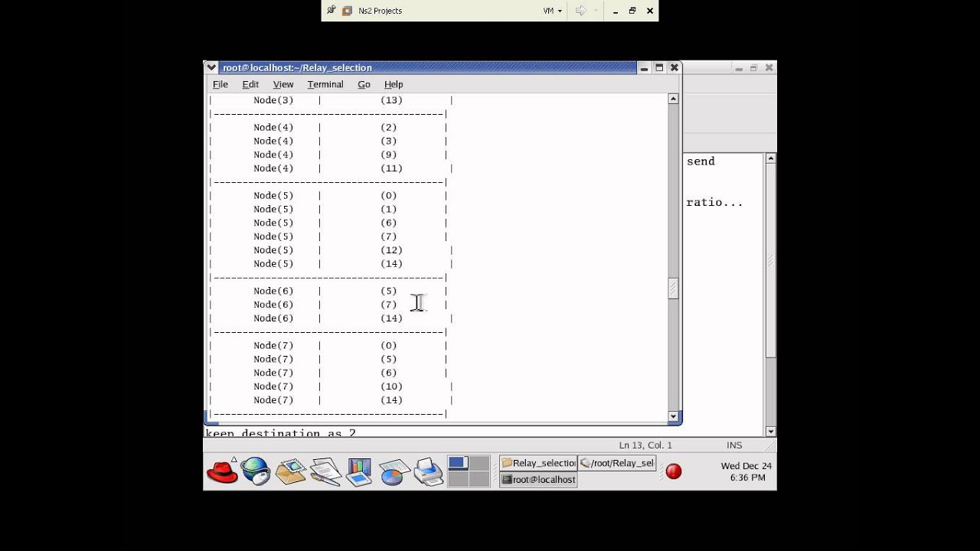Viewport: 980px width, 551px height.
Task: Open the print manager printer icon
Action: click(429, 471)
